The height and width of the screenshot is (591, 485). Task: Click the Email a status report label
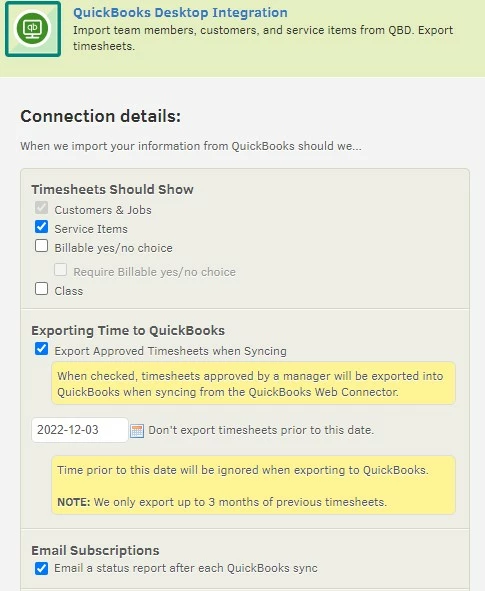pyautogui.click(x=186, y=568)
